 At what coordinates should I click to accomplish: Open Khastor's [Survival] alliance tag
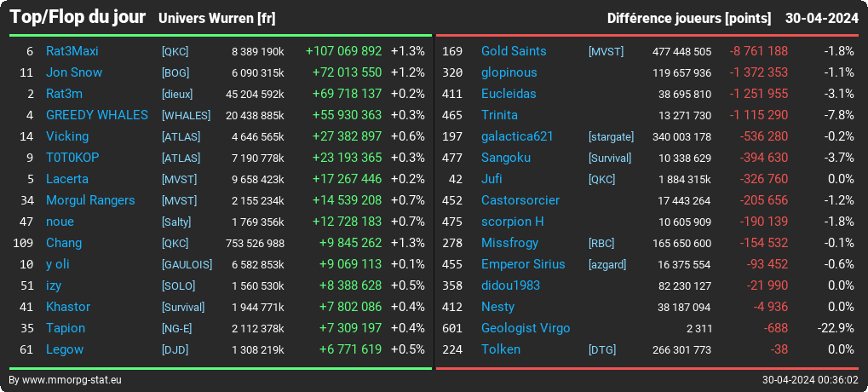point(183,308)
